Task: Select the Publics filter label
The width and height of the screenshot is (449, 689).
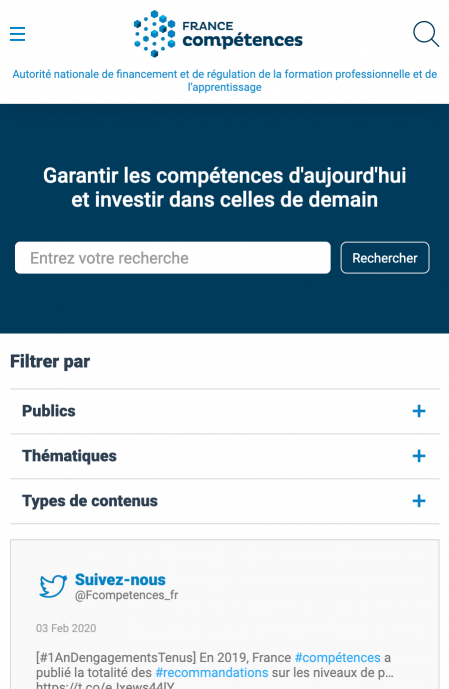Action: (49, 411)
